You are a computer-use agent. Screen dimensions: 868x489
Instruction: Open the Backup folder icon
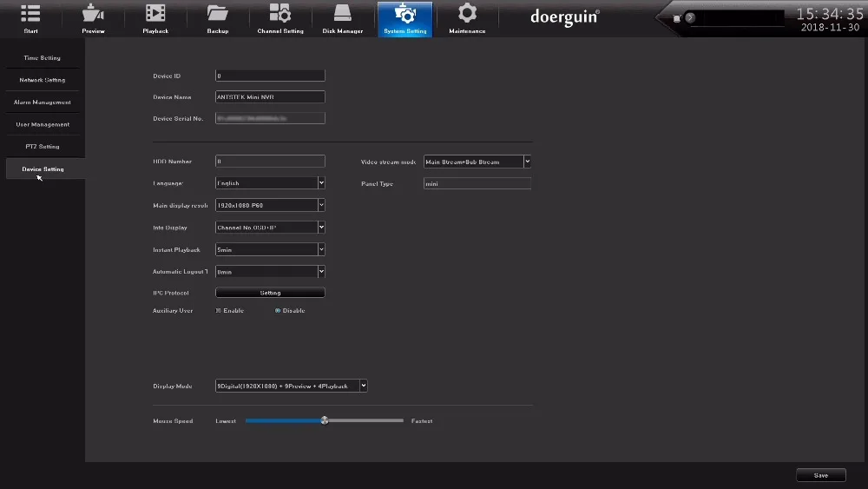218,18
